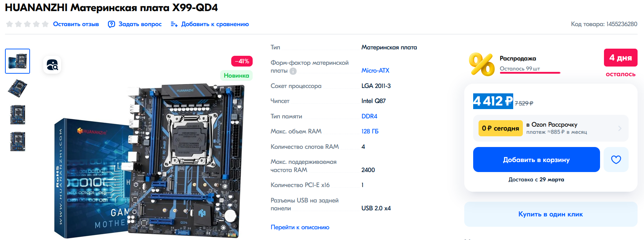Open the Micro-ATX form factor link

pos(375,70)
